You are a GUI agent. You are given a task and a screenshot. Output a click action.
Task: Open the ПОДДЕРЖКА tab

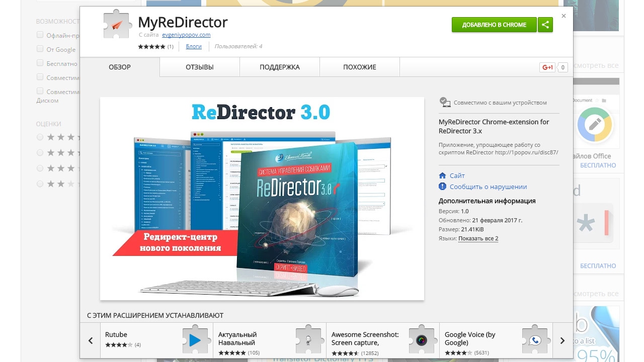click(x=280, y=67)
